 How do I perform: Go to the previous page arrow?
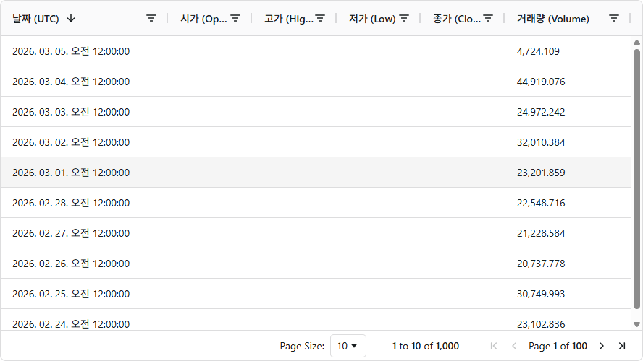coord(514,346)
